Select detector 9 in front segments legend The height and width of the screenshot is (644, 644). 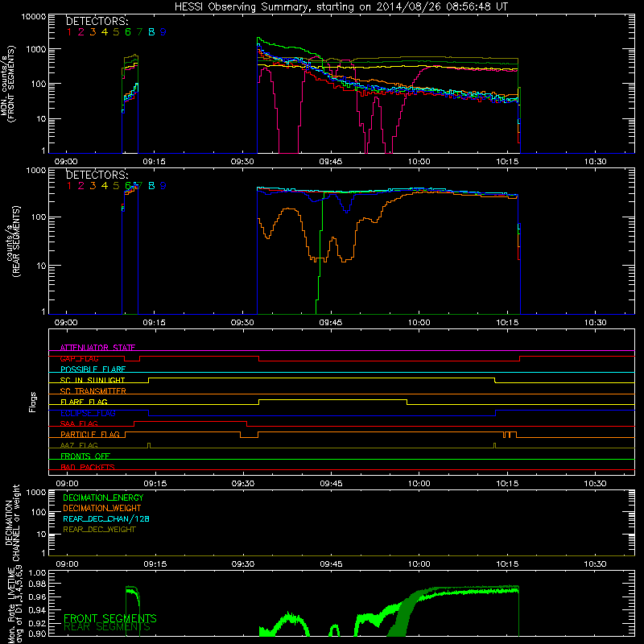[163, 32]
